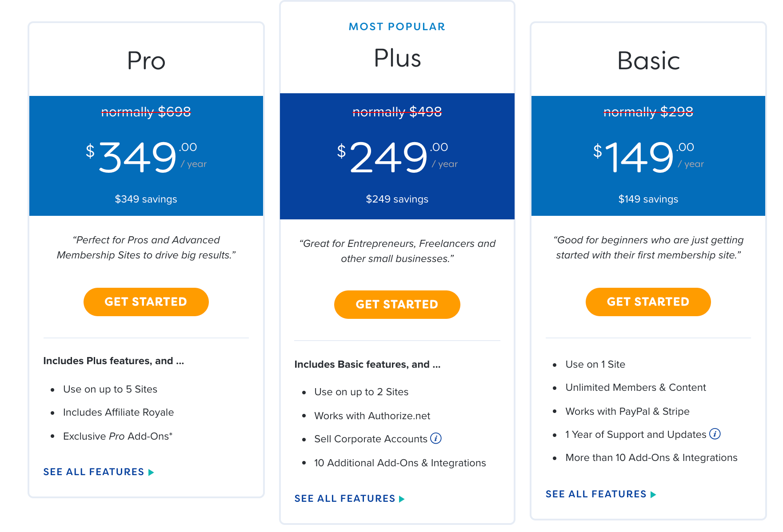Click the arrow beside Basic's SEE ALL FEATURES
The image size is (783, 532).
click(x=653, y=494)
